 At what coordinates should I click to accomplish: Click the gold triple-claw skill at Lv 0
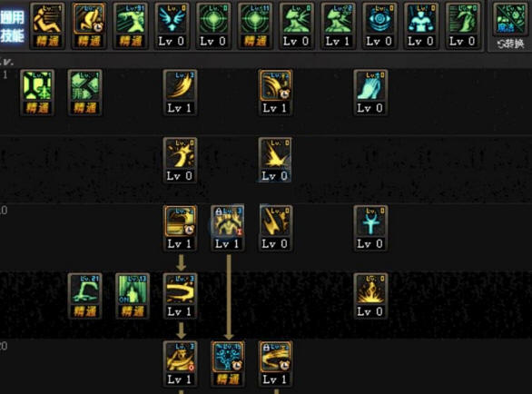tap(275, 229)
